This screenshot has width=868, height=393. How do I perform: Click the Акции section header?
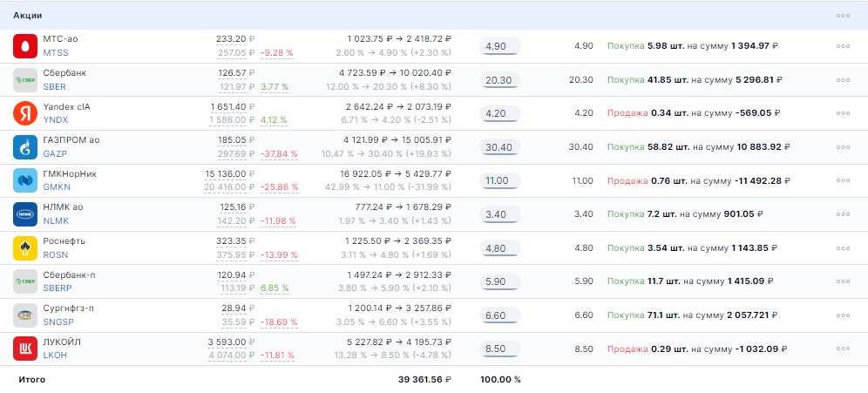(x=27, y=16)
